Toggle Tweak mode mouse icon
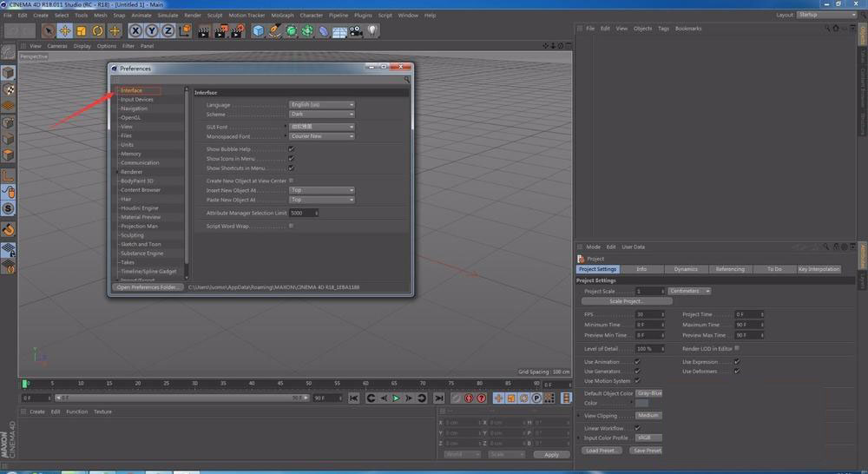Viewport: 868px width, 474px height. click(x=9, y=192)
